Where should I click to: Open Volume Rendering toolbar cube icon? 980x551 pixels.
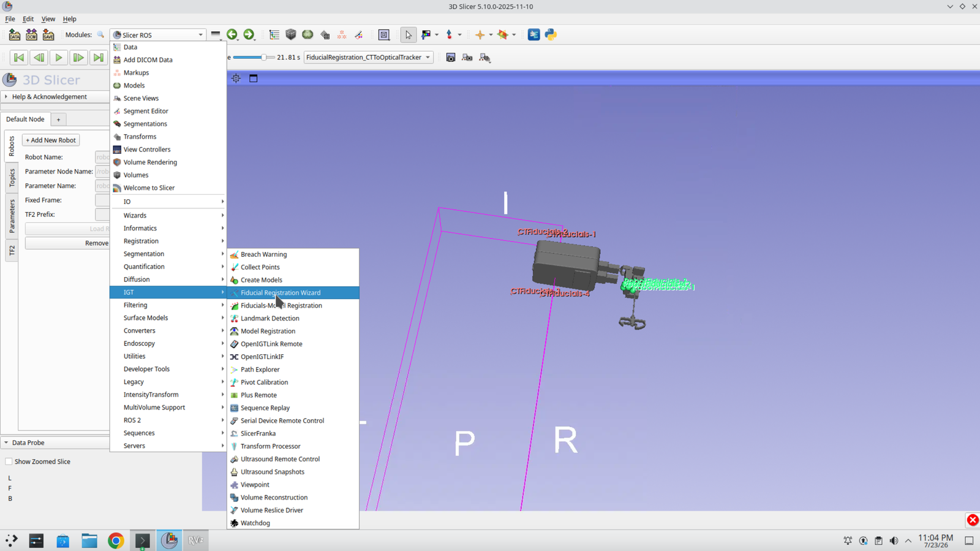pyautogui.click(x=291, y=35)
